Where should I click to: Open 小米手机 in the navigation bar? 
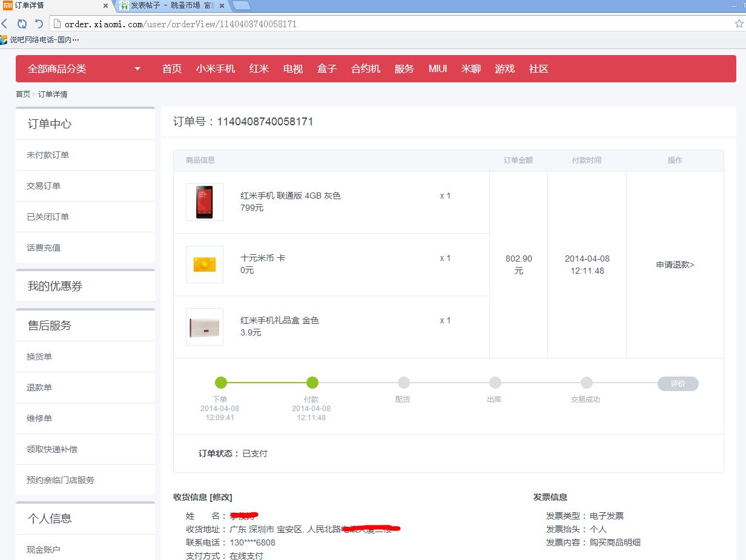(x=215, y=69)
